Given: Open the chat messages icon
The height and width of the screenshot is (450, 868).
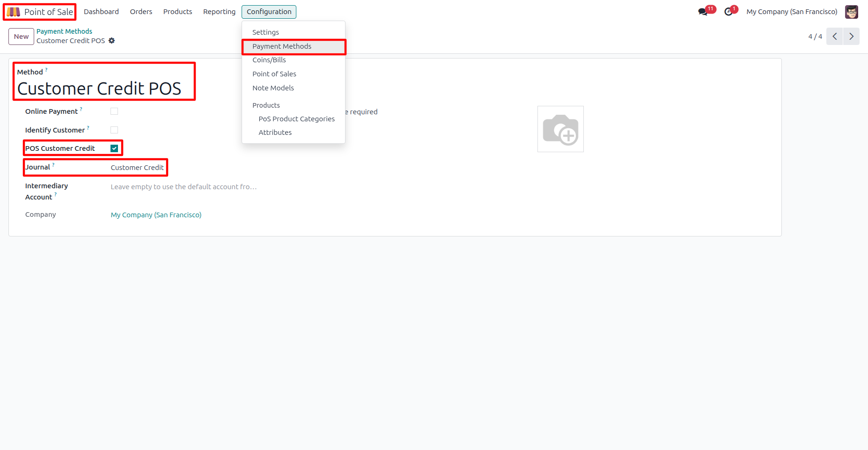Looking at the screenshot, I should (x=703, y=12).
